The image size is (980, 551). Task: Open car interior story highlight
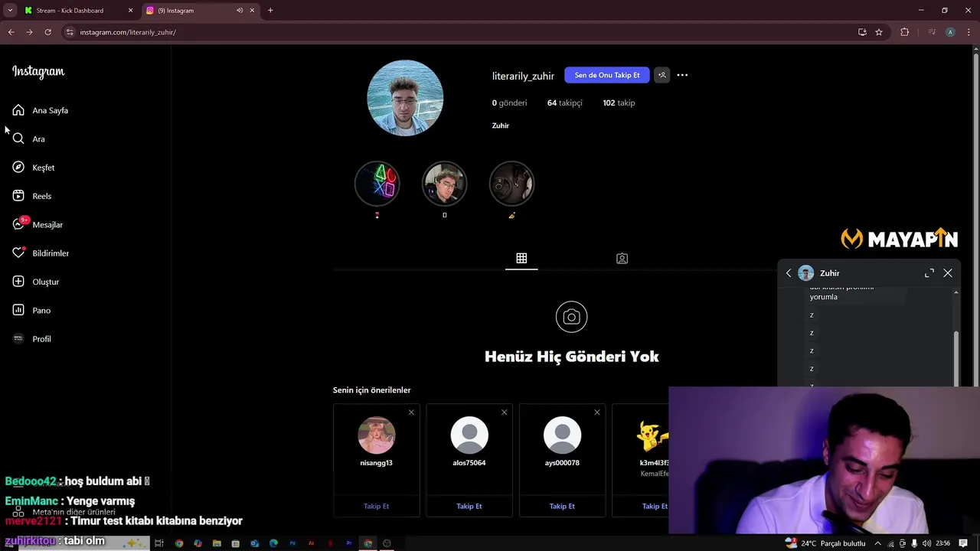coord(511,184)
